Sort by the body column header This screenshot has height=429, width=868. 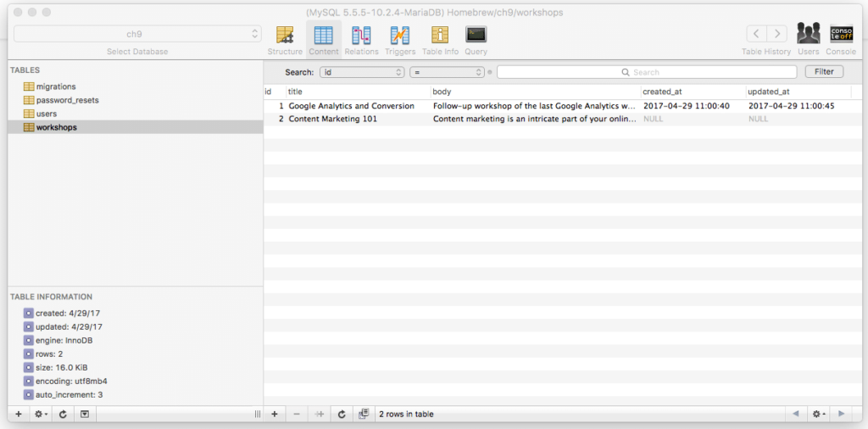pyautogui.click(x=536, y=92)
